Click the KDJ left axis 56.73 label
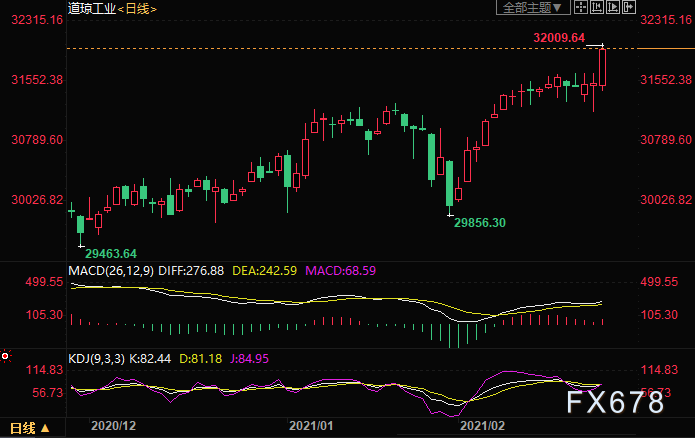The width and height of the screenshot is (695, 438). (47, 393)
